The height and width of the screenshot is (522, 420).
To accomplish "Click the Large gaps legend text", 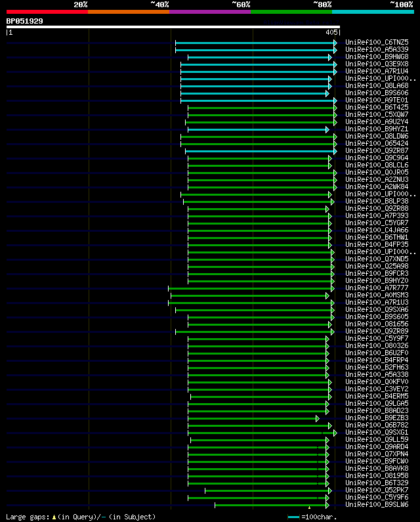I will [81, 517].
